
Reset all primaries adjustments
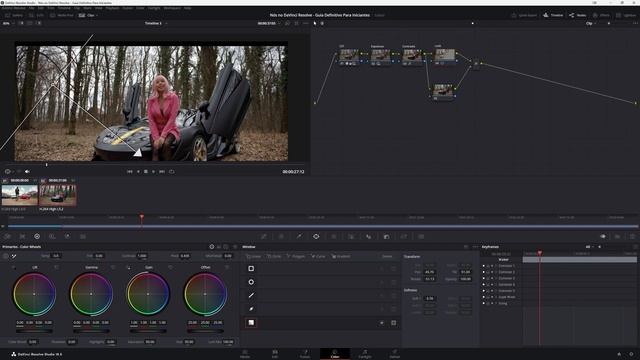pos(235,247)
